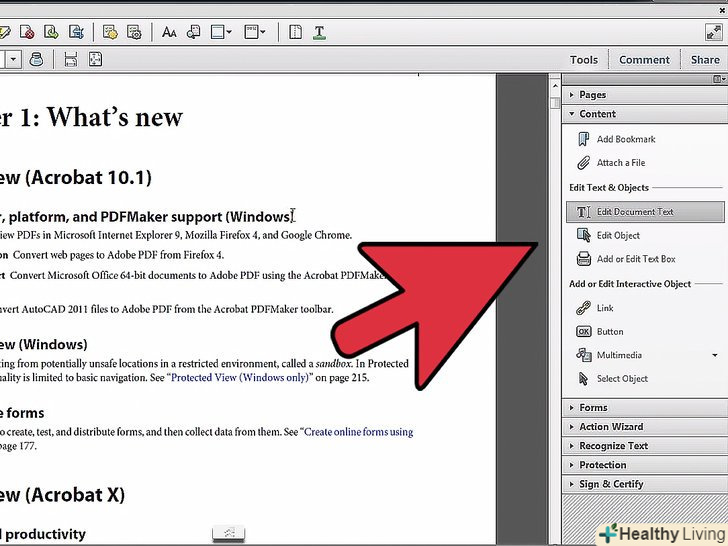
Task: Open the Header and Footer dropdown arrow
Action: click(229, 32)
